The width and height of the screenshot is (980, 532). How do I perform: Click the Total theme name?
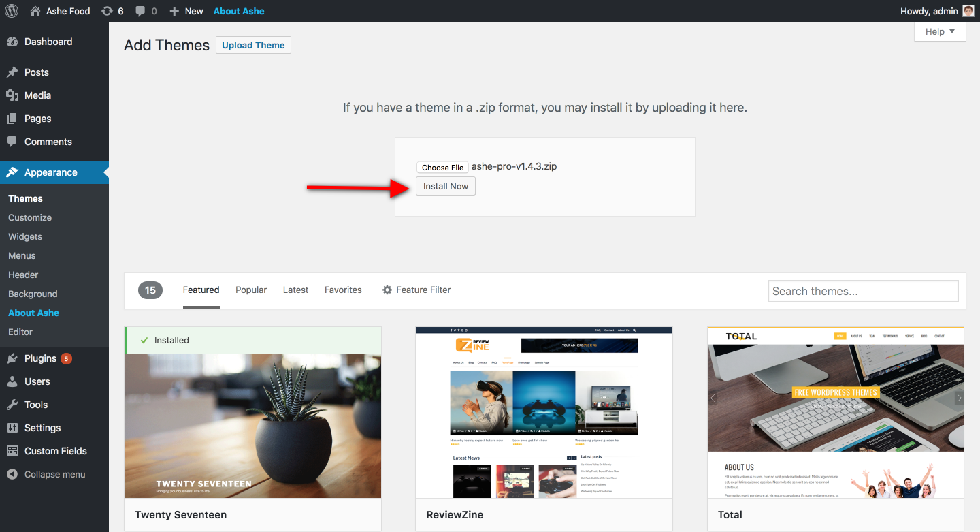(730, 515)
